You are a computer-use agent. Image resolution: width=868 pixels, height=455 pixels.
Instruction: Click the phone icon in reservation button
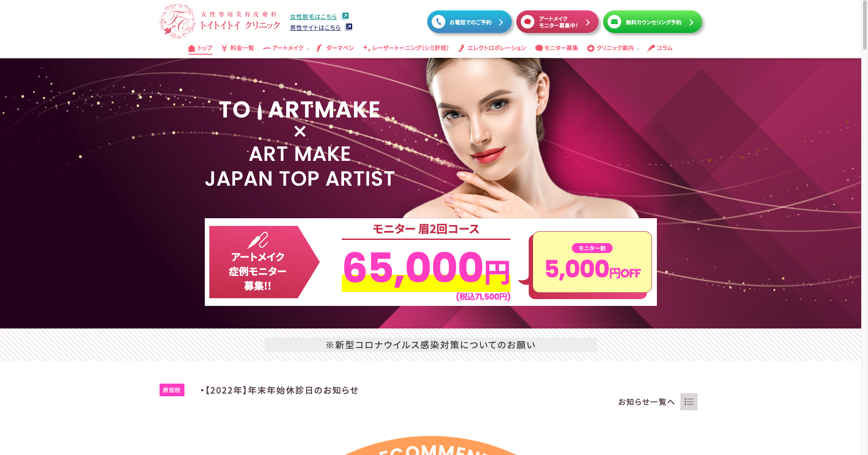[x=438, y=22]
